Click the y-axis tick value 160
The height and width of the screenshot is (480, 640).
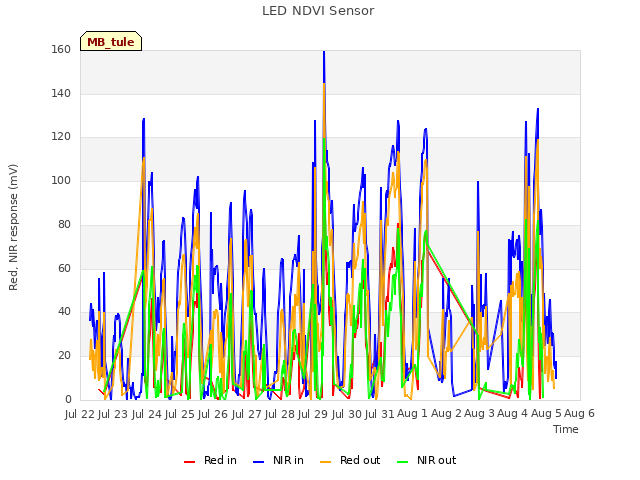pos(61,49)
